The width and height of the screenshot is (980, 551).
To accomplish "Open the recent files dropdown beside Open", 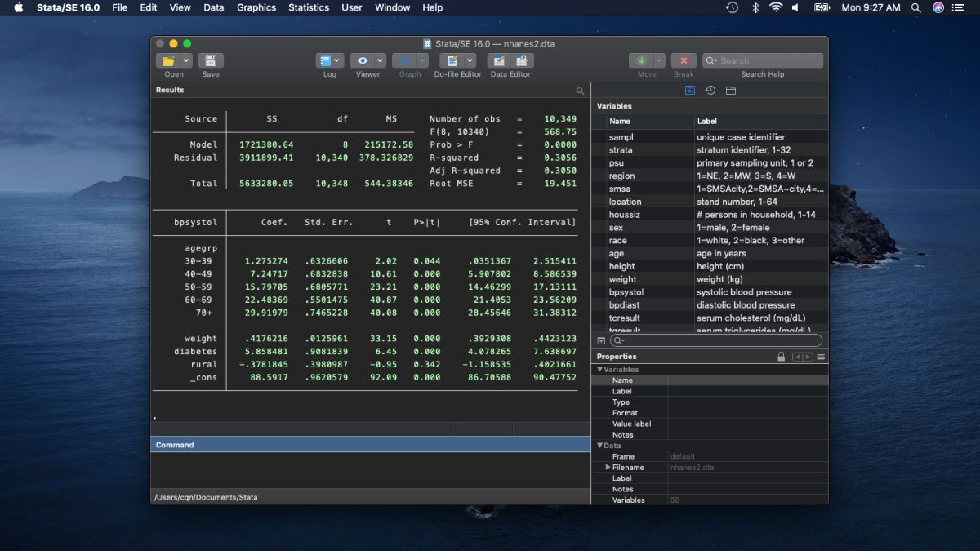I will [187, 60].
